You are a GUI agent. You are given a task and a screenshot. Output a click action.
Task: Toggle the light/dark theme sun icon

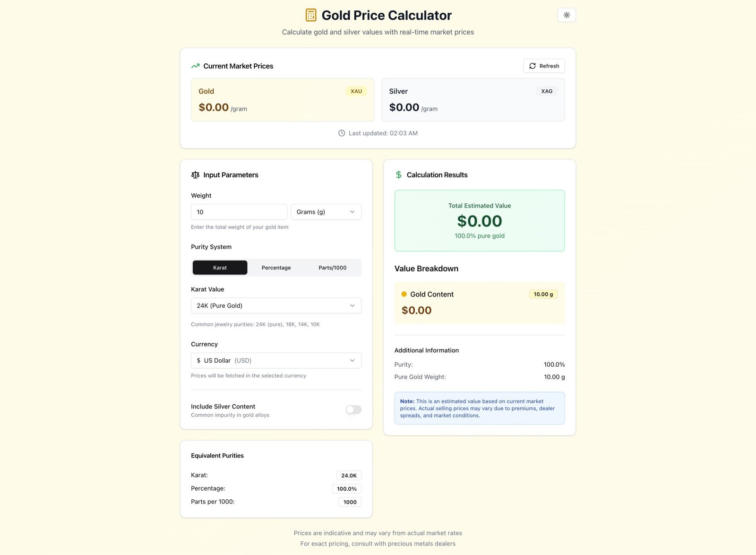tap(567, 15)
